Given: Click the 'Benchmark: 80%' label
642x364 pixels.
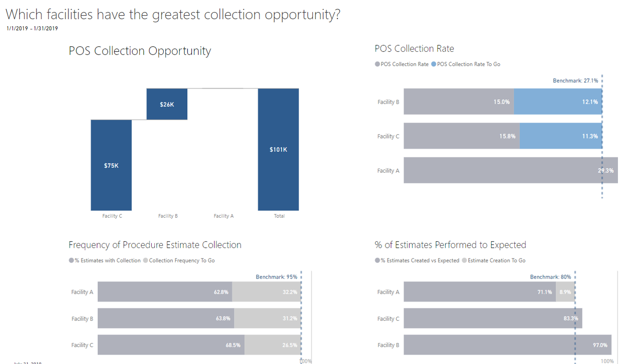Looking at the screenshot, I should click(550, 277).
